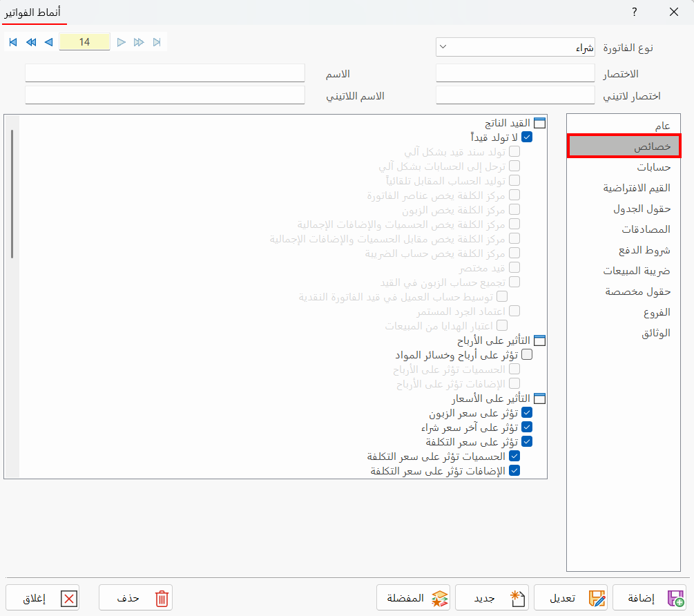Open the نوع الفاتورة dropdown

point(515,47)
